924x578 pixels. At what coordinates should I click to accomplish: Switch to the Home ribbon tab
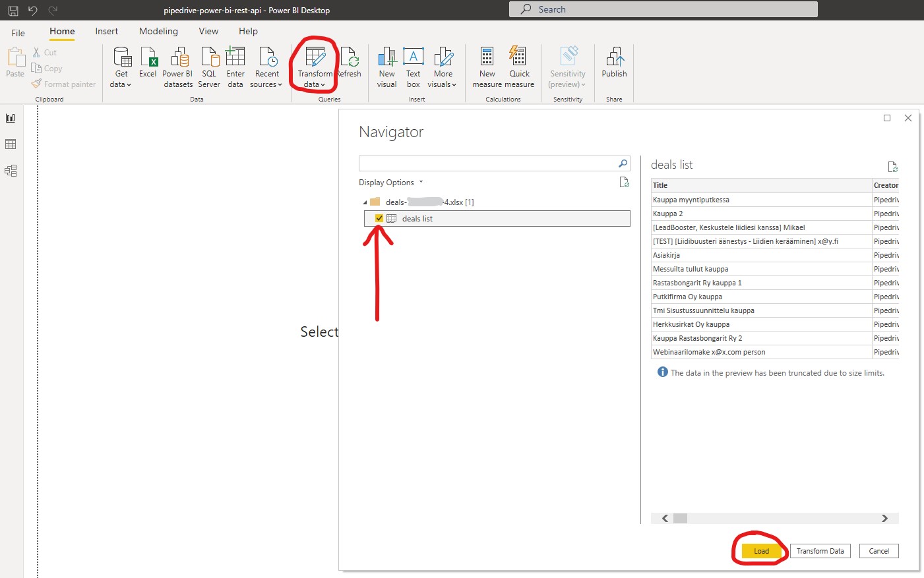[62, 31]
